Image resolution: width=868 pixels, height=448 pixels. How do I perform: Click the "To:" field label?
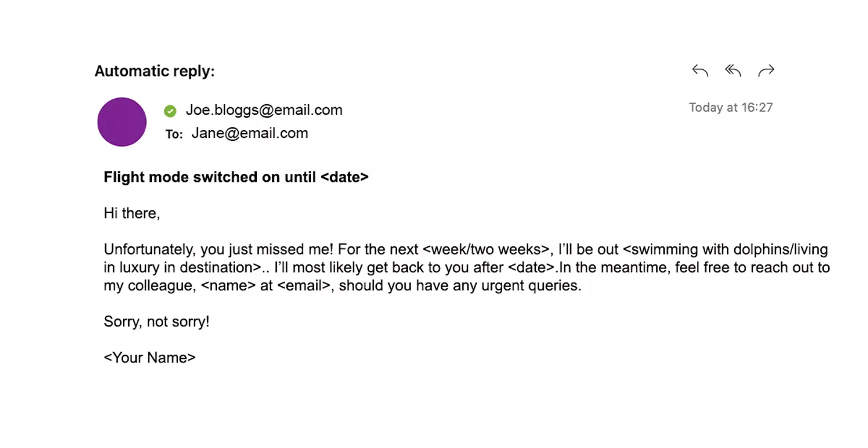click(174, 134)
